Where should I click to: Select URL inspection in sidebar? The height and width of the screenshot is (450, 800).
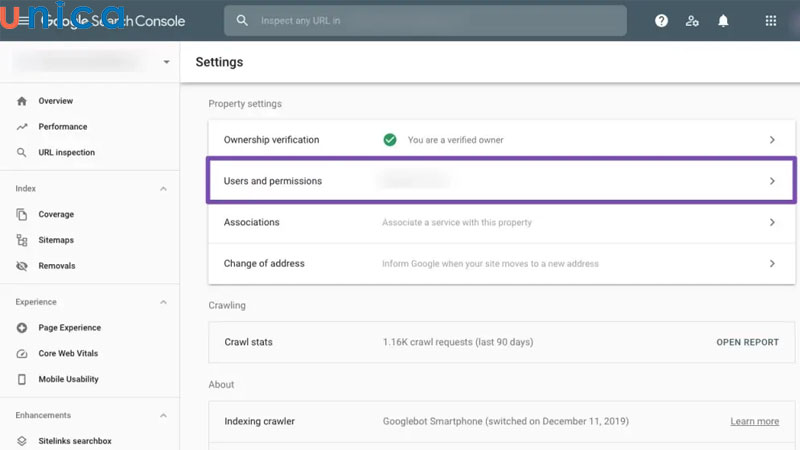pos(66,153)
